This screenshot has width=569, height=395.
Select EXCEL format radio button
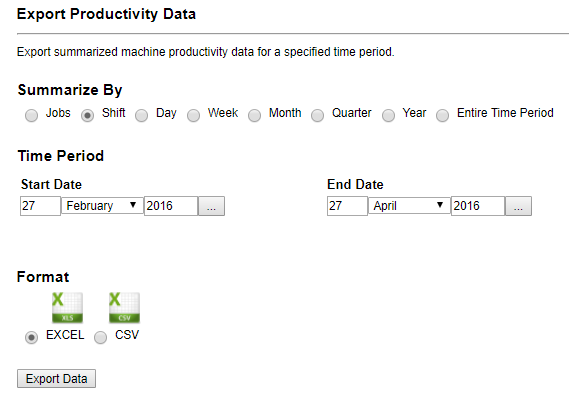click(32, 337)
